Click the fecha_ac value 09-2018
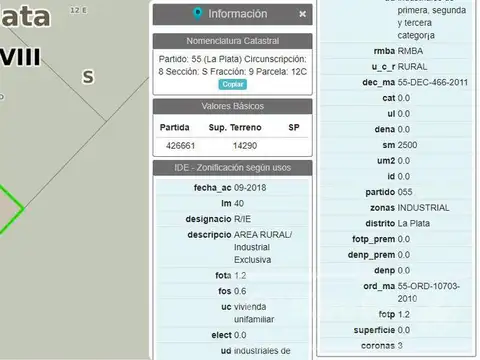 250,188
